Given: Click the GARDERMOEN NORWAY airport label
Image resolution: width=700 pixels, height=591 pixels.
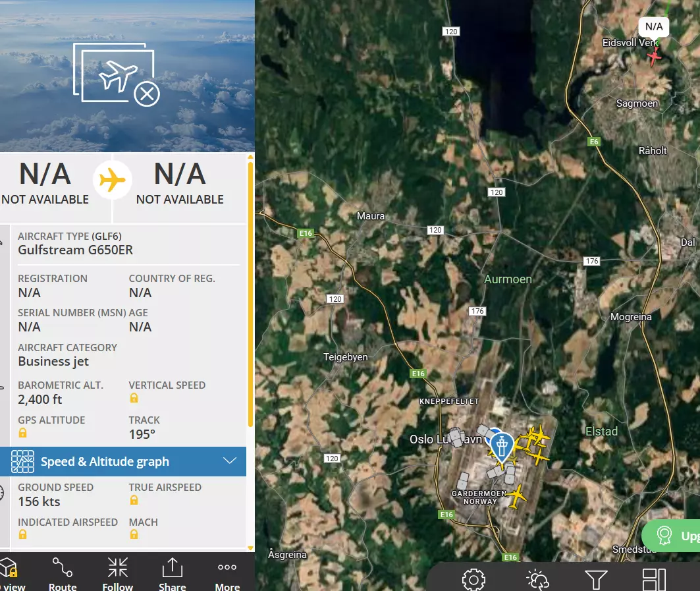Looking at the screenshot, I should [479, 497].
